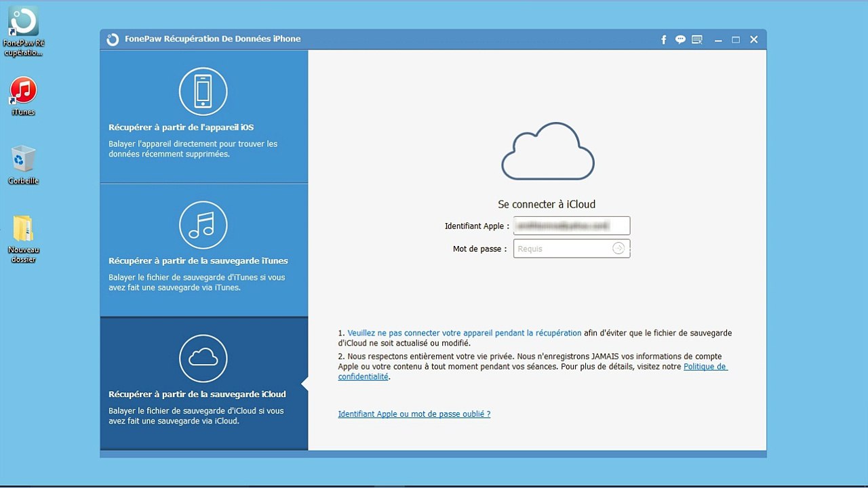Click the 'Nous respectons entièrement votre vie privée' note
868x488 pixels.
pyautogui.click(x=532, y=367)
